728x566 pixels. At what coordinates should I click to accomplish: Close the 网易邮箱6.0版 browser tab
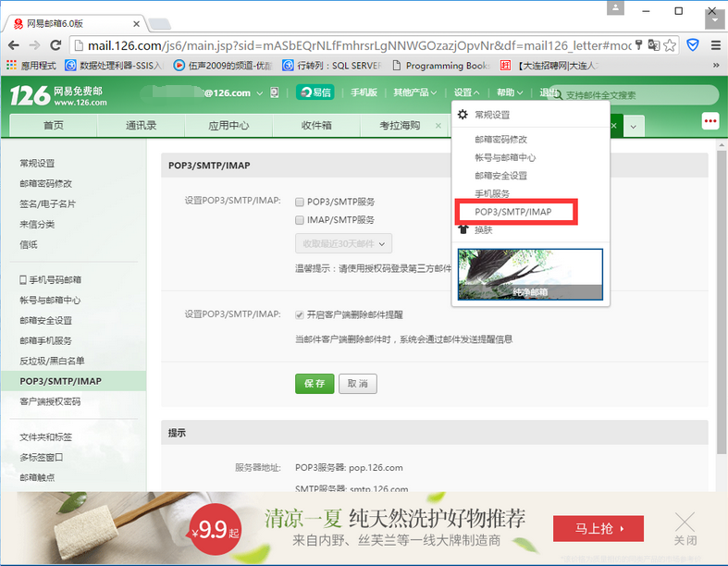coord(136,24)
